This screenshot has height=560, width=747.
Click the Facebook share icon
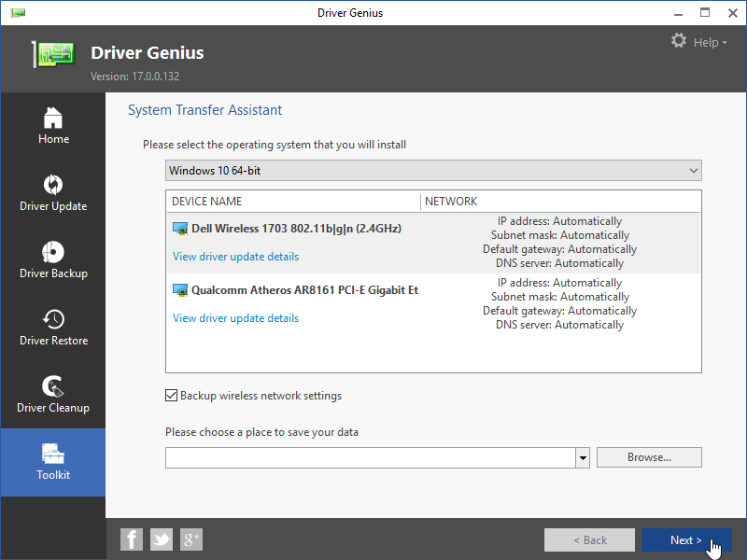click(132, 539)
